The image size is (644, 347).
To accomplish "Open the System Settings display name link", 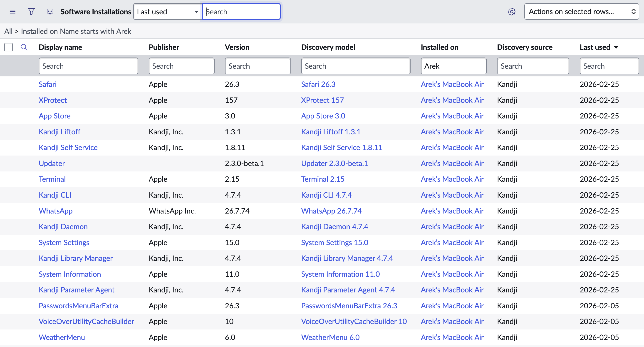I will tap(64, 243).
